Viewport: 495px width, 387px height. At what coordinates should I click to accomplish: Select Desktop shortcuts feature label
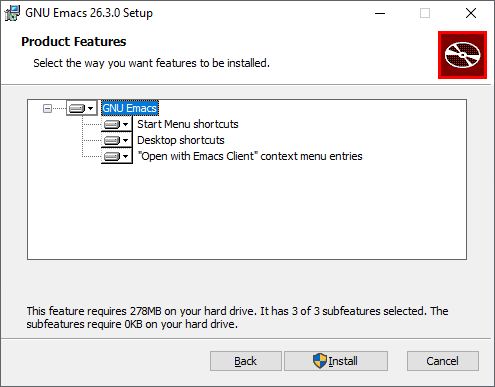(181, 140)
